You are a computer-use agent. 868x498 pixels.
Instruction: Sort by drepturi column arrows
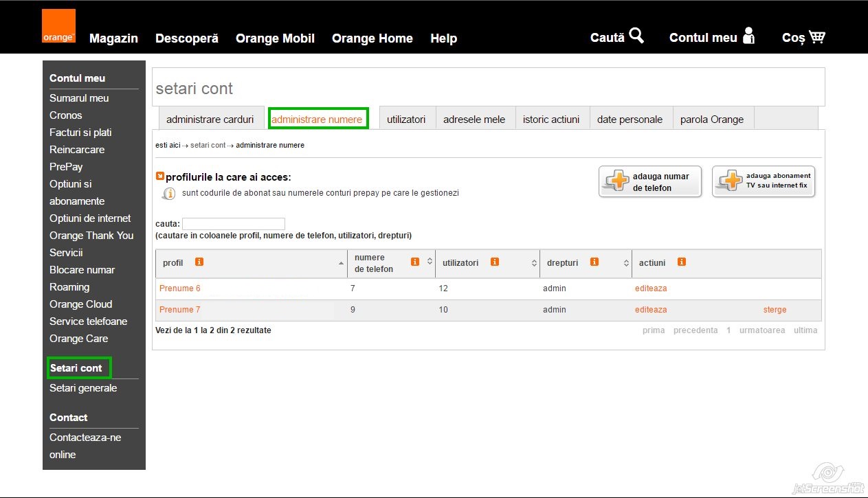(626, 263)
